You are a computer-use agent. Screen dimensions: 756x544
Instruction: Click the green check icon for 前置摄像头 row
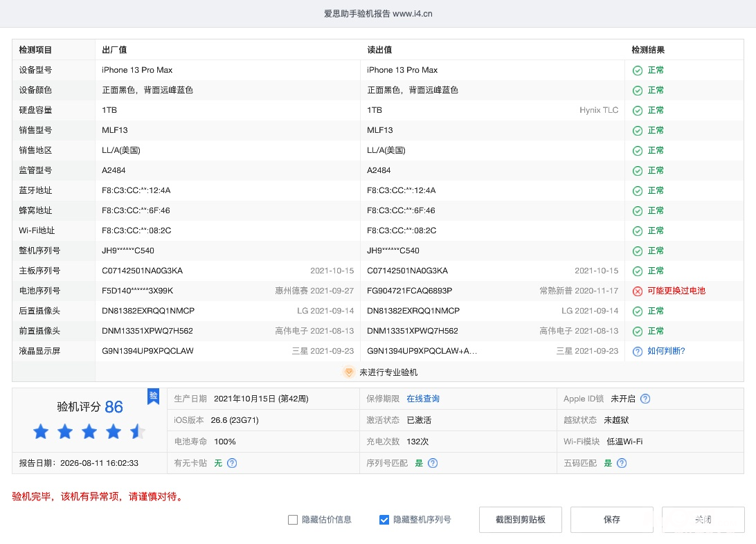pos(638,332)
